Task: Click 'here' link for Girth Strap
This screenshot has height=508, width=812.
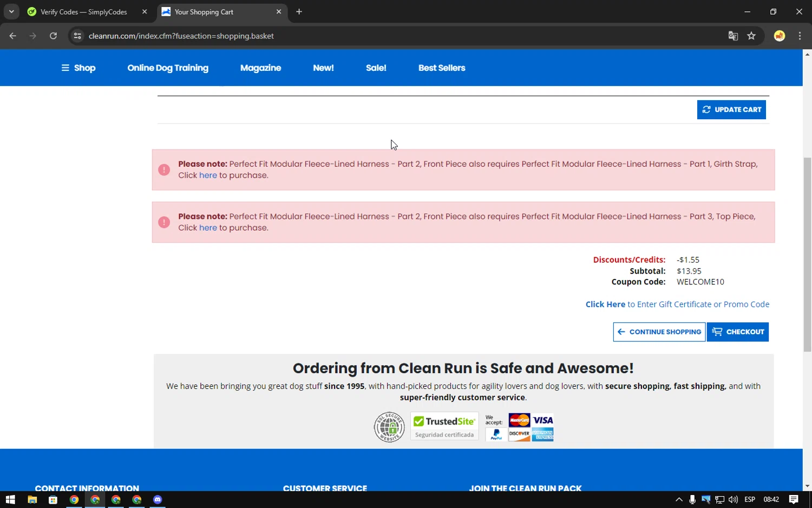Action: (x=208, y=175)
